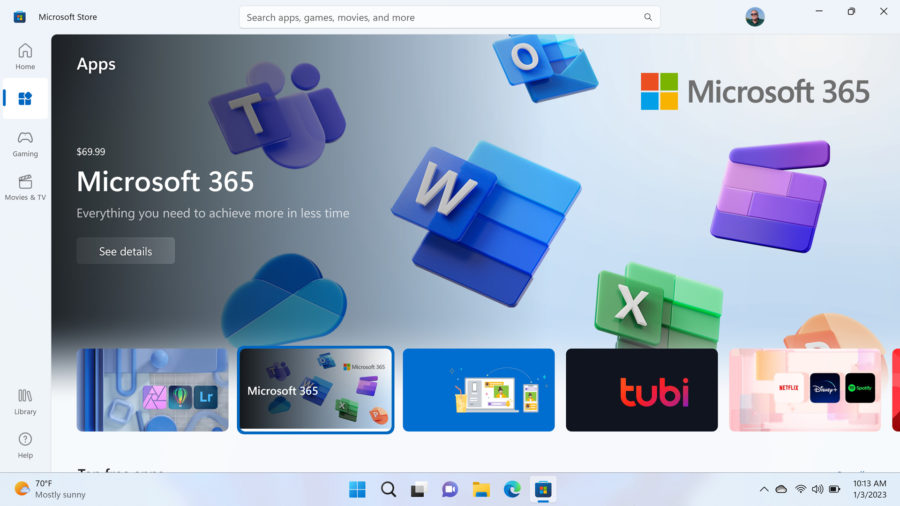Open the user profile avatar

pos(755,17)
